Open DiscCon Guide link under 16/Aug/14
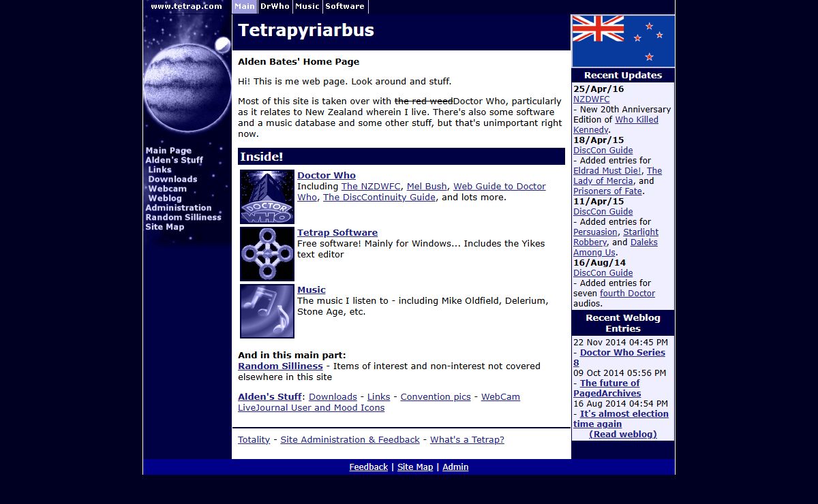 (x=603, y=272)
